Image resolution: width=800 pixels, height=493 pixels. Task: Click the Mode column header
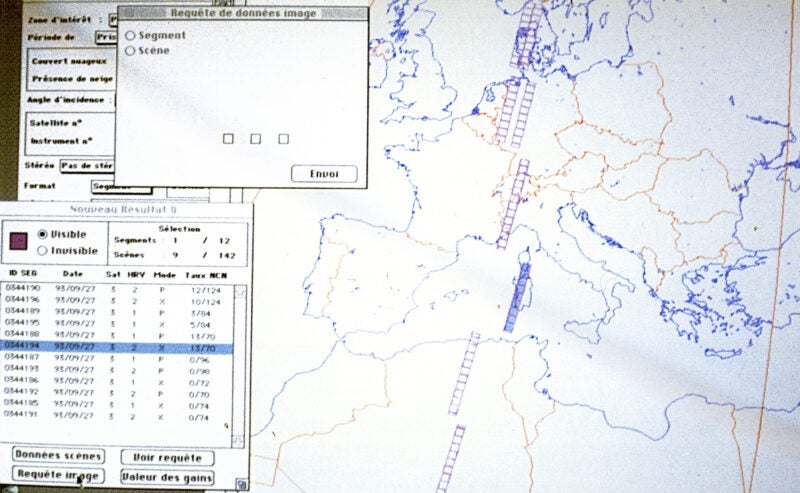tap(164, 275)
